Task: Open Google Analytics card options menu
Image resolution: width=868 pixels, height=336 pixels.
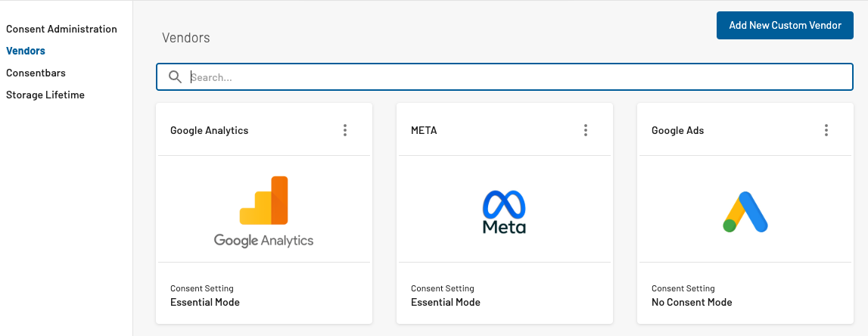Action: click(x=345, y=131)
